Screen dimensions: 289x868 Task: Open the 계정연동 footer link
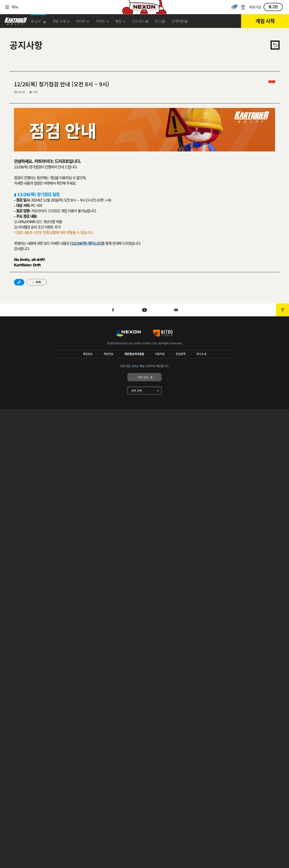[108, 354]
